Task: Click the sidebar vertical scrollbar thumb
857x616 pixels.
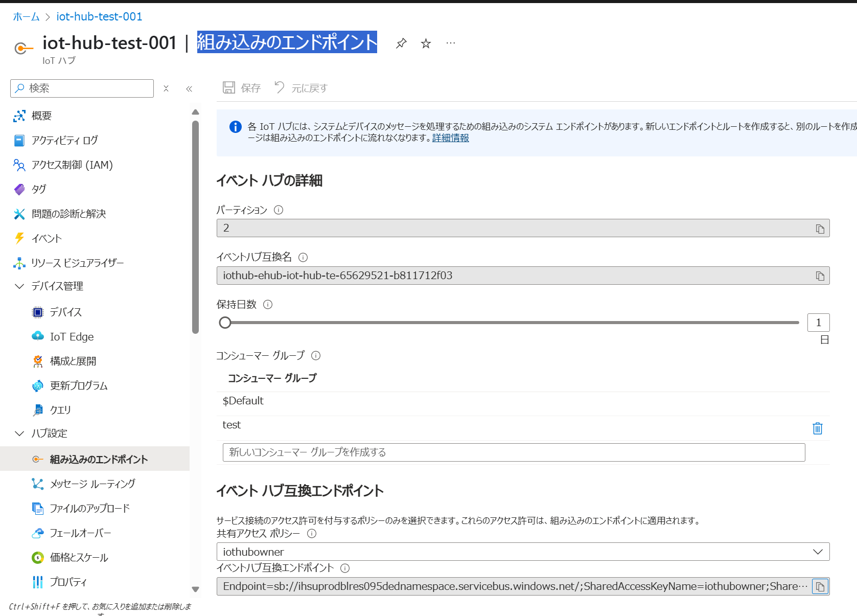Action: [x=195, y=227]
